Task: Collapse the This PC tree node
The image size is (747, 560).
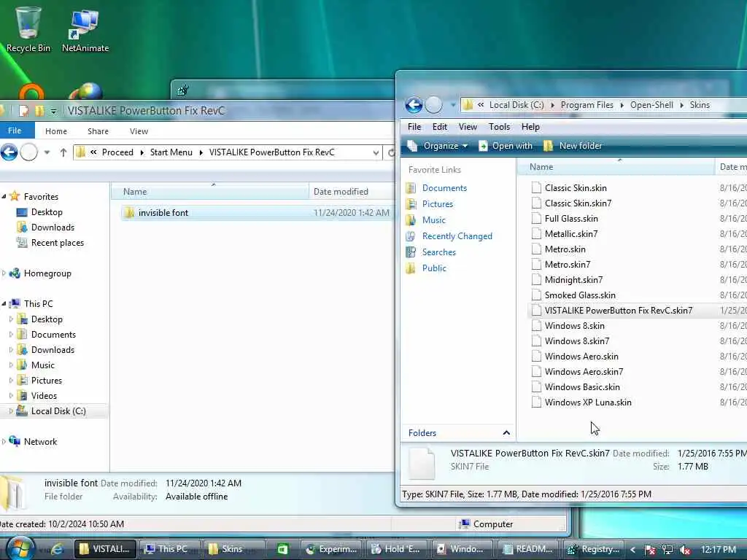Action: pyautogui.click(x=4, y=303)
